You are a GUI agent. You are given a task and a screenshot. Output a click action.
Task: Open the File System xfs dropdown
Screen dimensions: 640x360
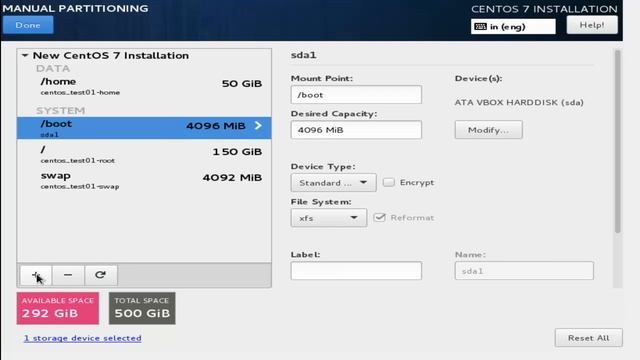pos(329,218)
